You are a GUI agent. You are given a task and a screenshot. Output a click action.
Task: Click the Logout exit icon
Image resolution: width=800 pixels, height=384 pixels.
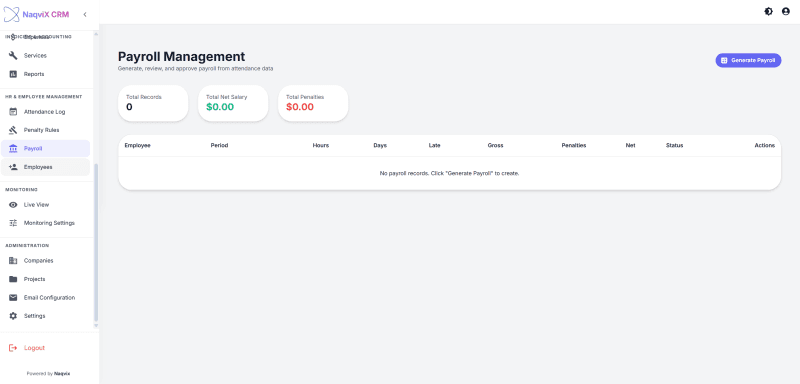pyautogui.click(x=13, y=348)
